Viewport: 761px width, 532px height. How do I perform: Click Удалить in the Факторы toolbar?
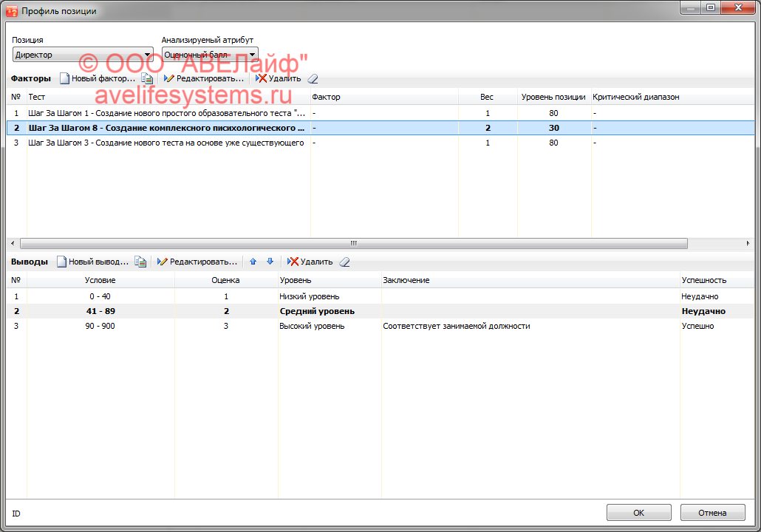click(x=278, y=78)
